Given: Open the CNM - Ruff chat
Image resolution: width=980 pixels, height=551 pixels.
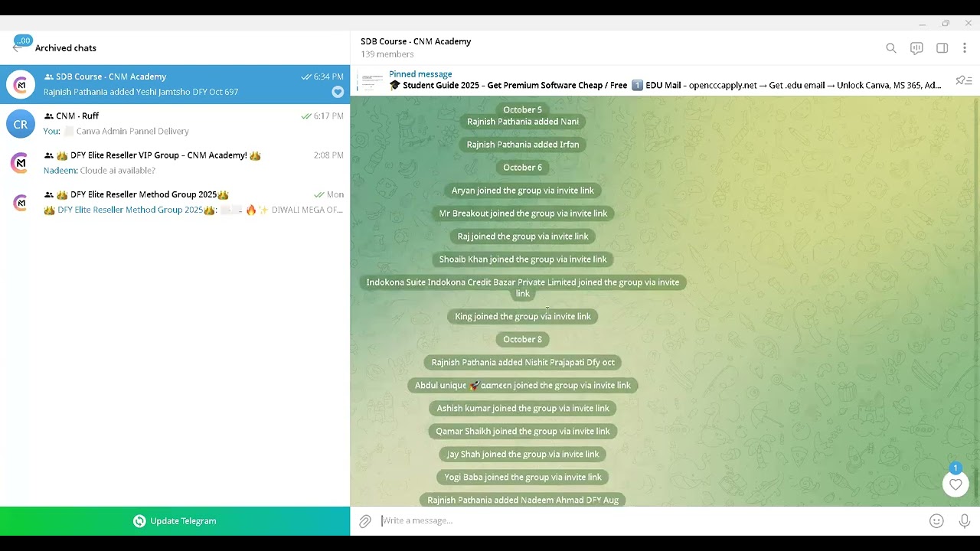Looking at the screenshot, I should coord(175,124).
